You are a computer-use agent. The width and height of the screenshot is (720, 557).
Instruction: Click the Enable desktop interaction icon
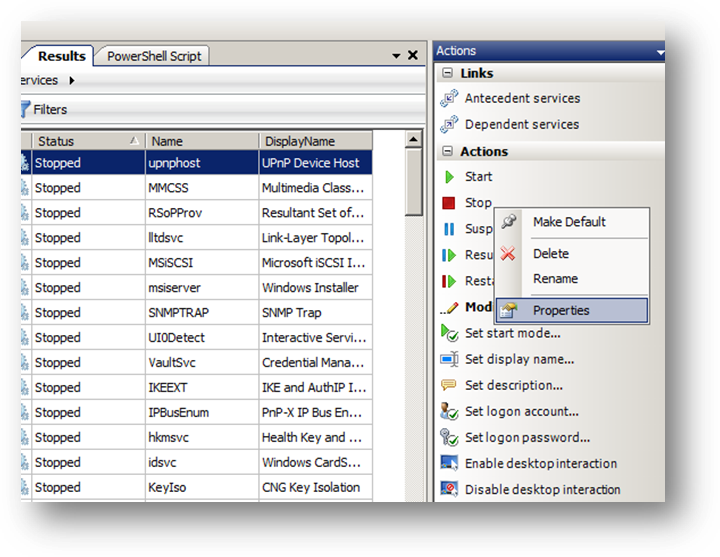coord(449,464)
